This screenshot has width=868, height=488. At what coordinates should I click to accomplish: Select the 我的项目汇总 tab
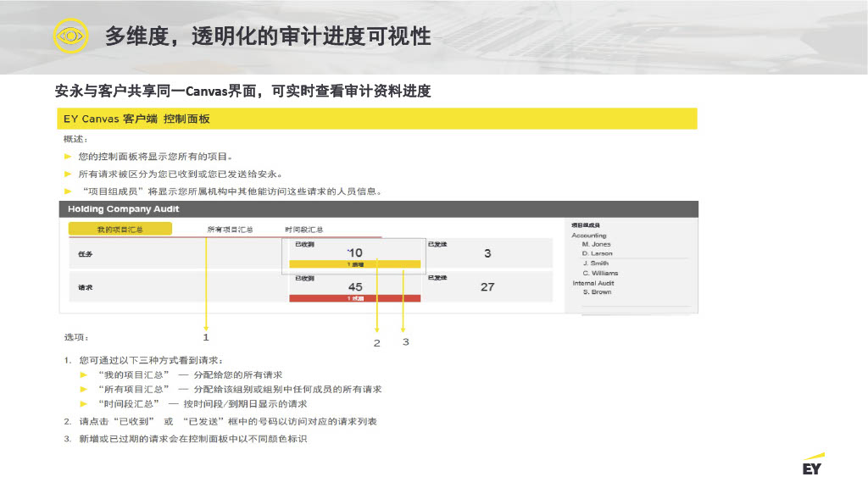click(x=120, y=229)
